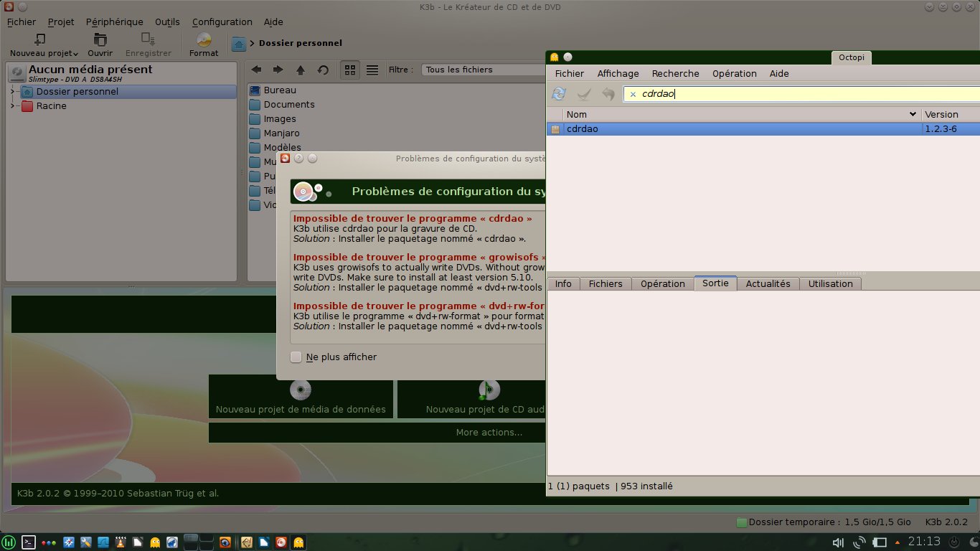Viewport: 980px width, 551px height.
Task: Open the Octopi Aide menu
Action: coord(779,73)
